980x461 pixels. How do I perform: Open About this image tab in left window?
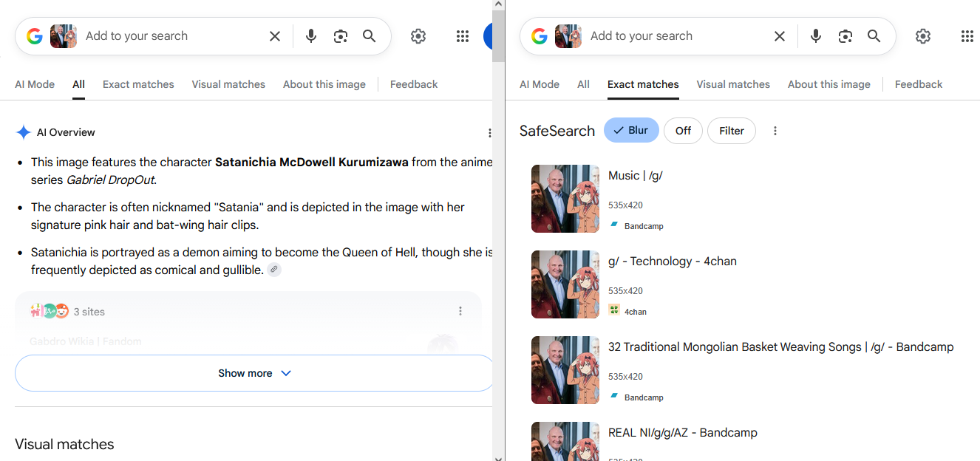(x=324, y=84)
